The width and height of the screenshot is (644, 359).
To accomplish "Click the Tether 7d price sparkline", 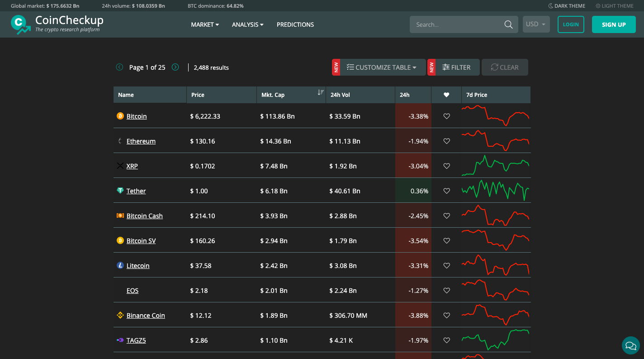I will pyautogui.click(x=495, y=191).
